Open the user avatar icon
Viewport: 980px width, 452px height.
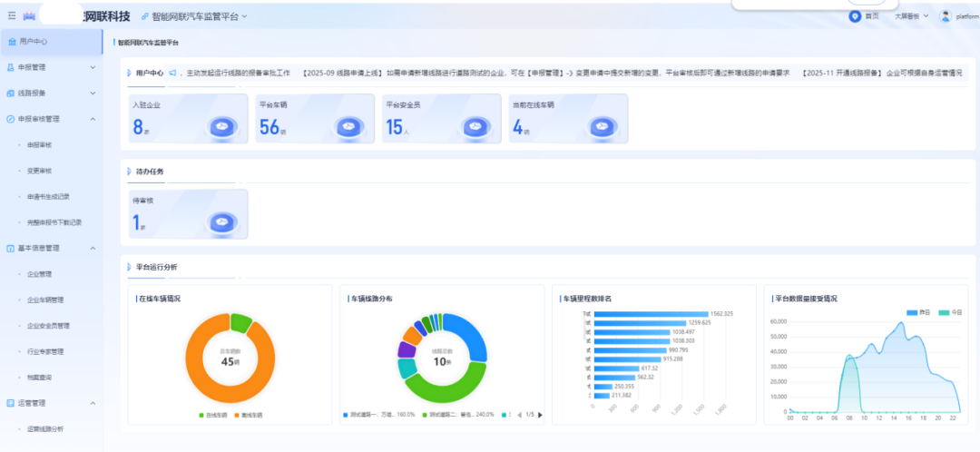[946, 16]
